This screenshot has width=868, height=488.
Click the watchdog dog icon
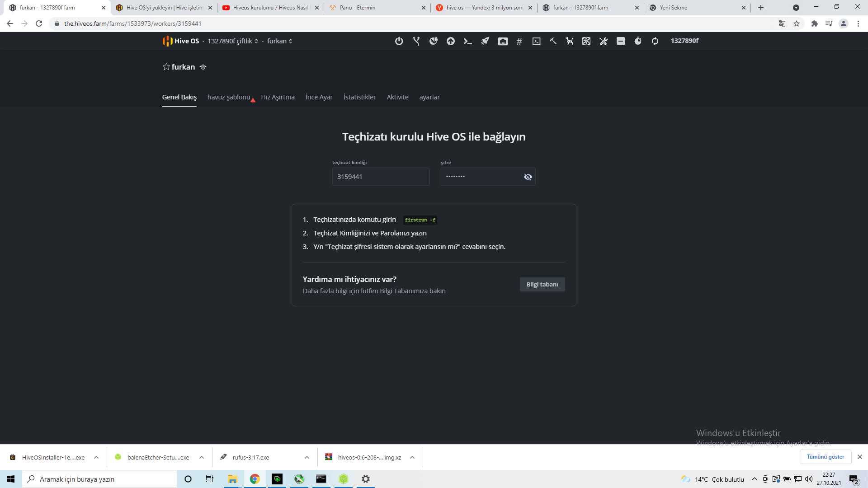(570, 41)
